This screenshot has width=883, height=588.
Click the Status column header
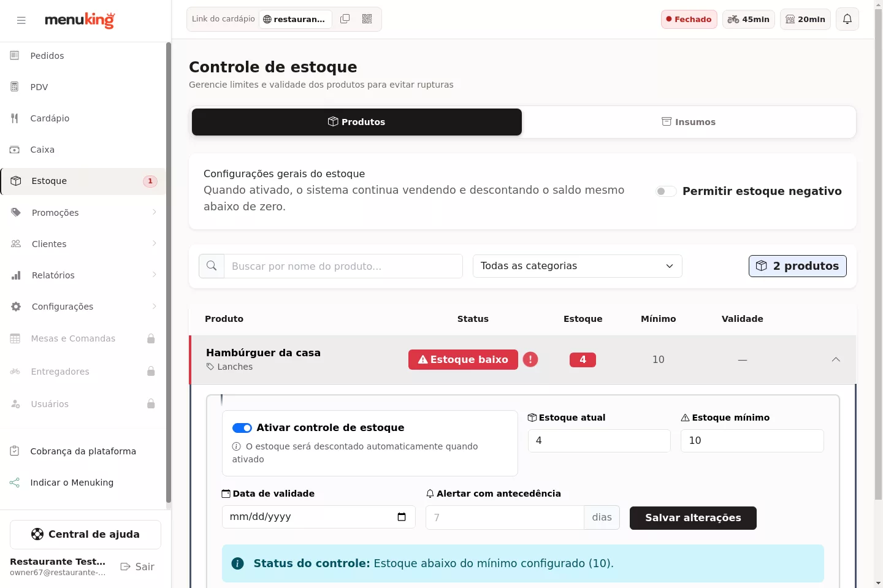click(x=473, y=319)
